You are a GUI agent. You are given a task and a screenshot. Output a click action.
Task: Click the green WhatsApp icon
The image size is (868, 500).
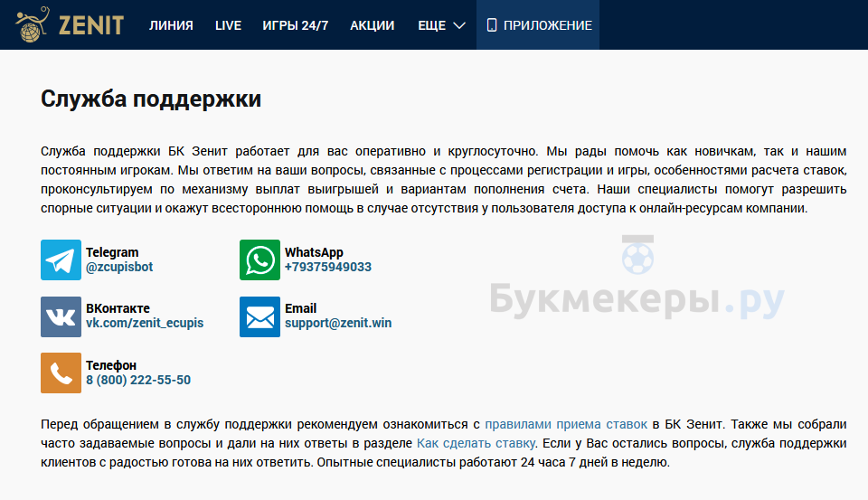259,259
